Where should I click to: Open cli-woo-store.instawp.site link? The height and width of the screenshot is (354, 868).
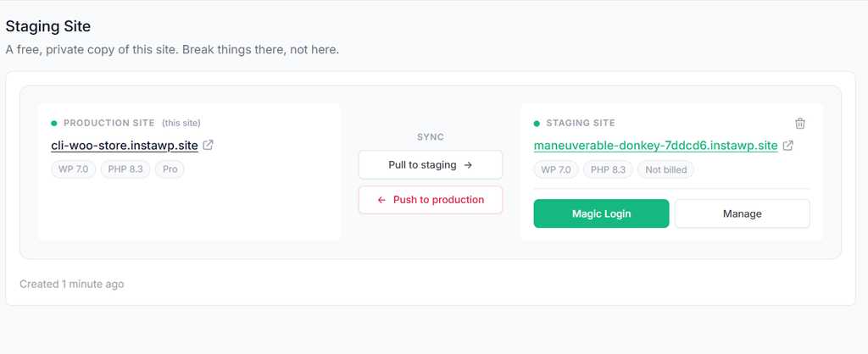click(x=125, y=146)
